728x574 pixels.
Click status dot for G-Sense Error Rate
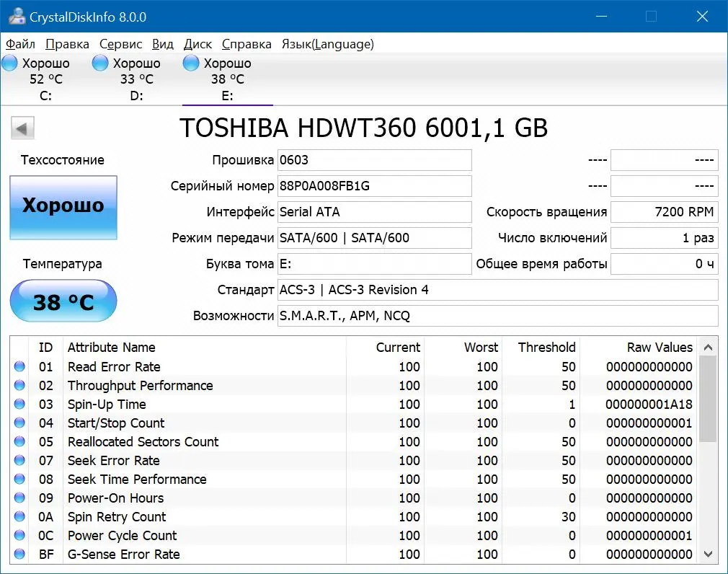pos(19,554)
